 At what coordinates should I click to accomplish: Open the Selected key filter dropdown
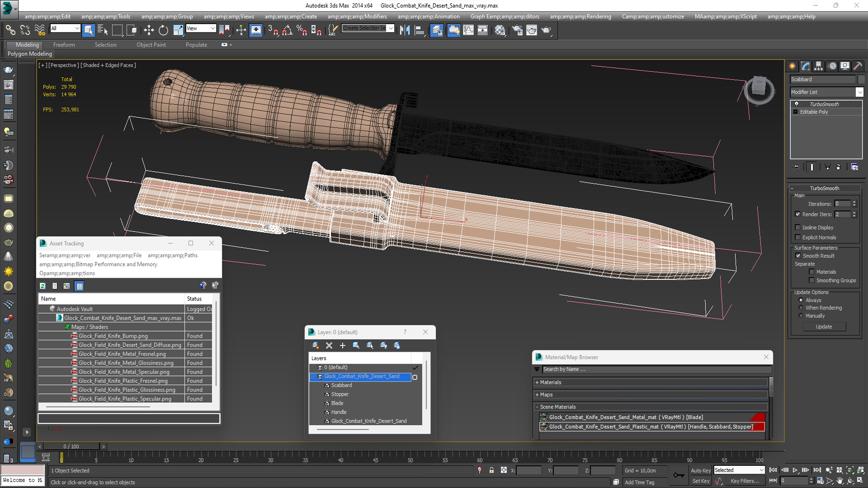(761, 470)
